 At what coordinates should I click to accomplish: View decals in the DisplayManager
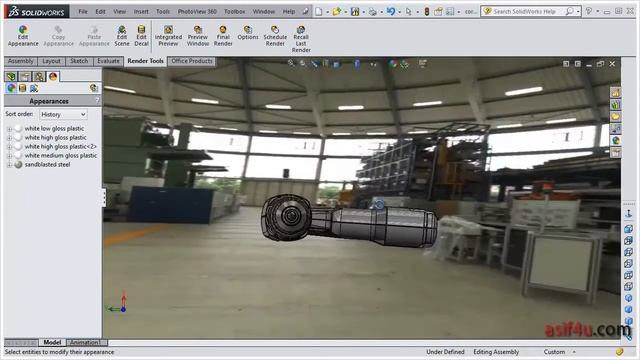[x=22, y=88]
